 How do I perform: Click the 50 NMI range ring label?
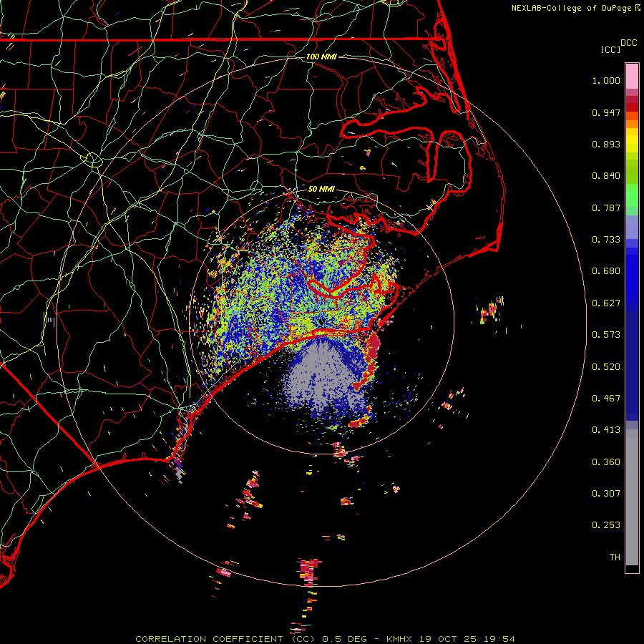321,189
